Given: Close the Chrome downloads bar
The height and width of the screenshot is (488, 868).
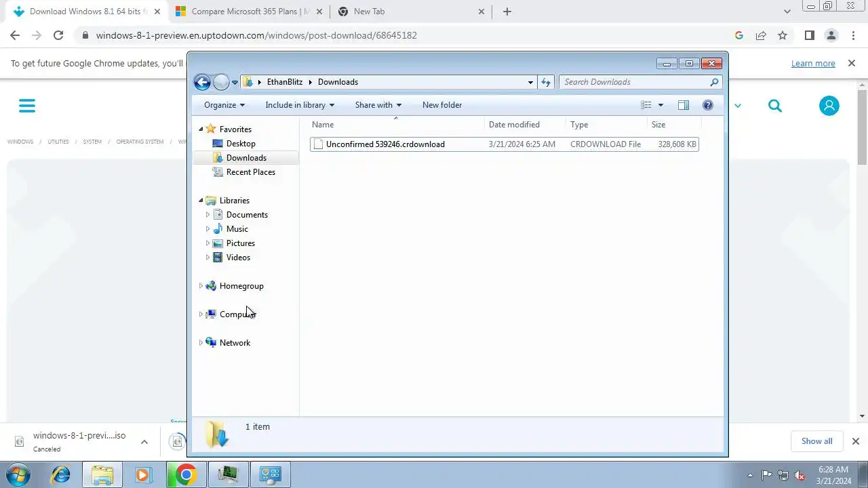Looking at the screenshot, I should tap(855, 441).
